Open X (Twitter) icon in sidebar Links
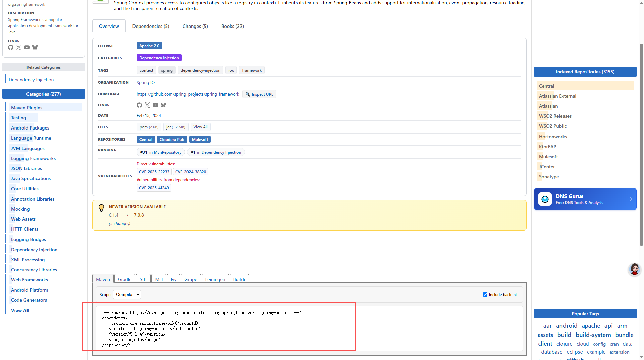The height and width of the screenshot is (360, 644). tap(19, 47)
